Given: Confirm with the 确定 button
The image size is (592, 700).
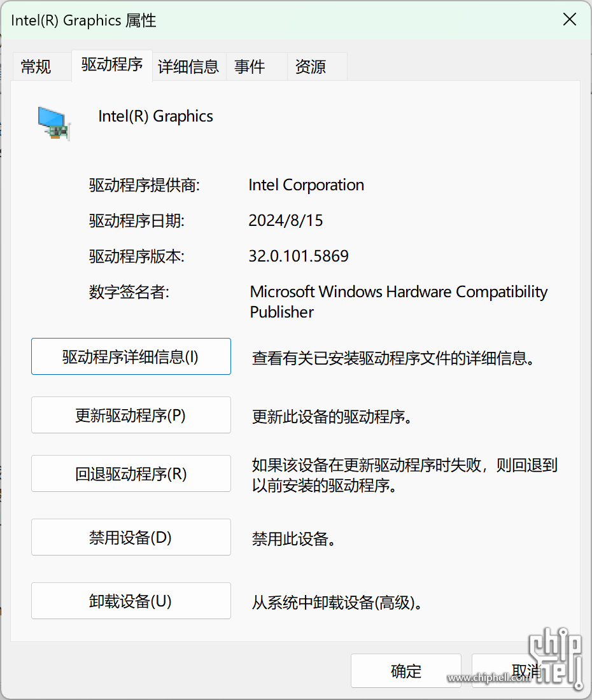Looking at the screenshot, I should [x=406, y=671].
